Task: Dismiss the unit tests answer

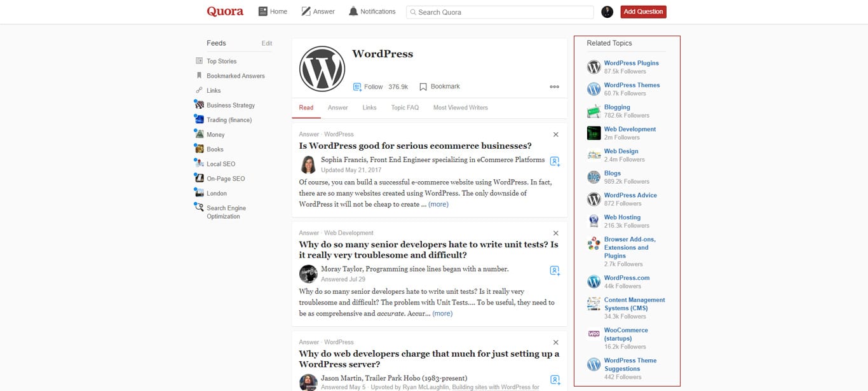Action: (556, 233)
